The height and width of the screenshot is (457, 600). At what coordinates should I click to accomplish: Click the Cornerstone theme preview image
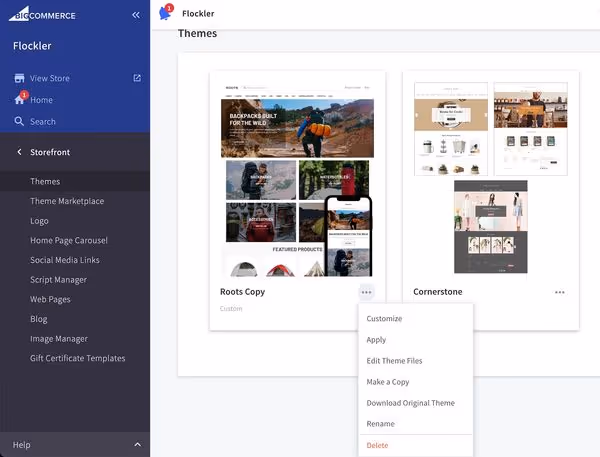tap(491, 178)
